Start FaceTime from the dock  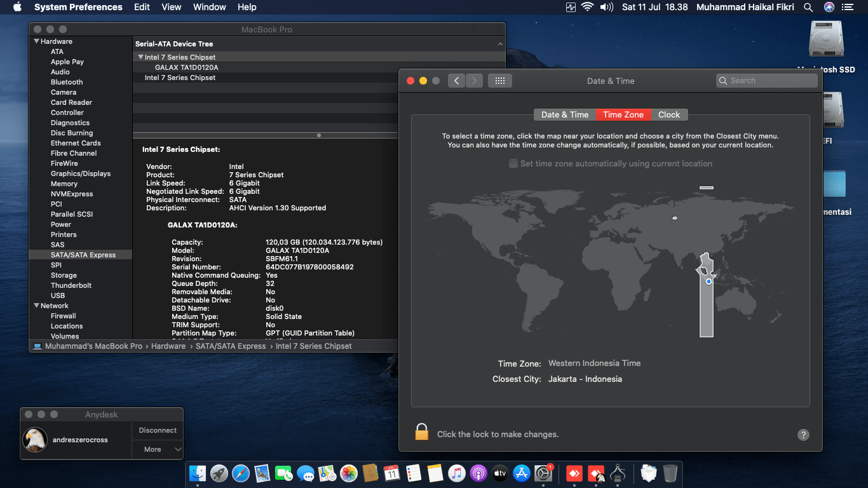point(284,473)
